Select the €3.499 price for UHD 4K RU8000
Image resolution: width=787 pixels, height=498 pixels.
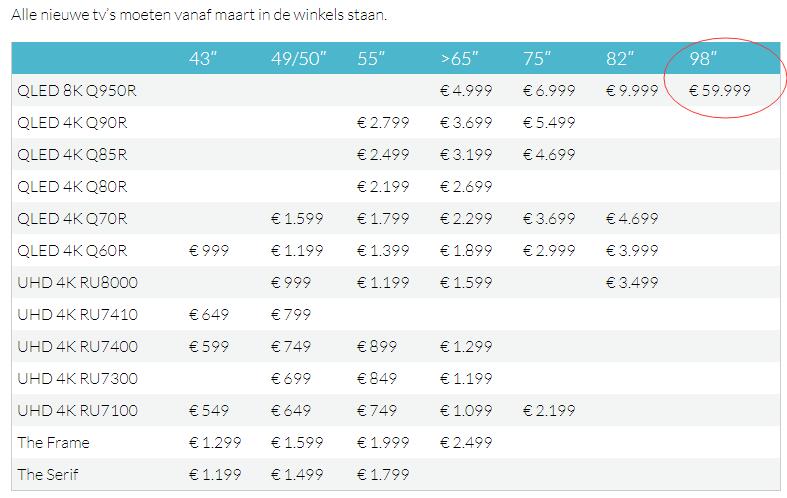pos(632,282)
